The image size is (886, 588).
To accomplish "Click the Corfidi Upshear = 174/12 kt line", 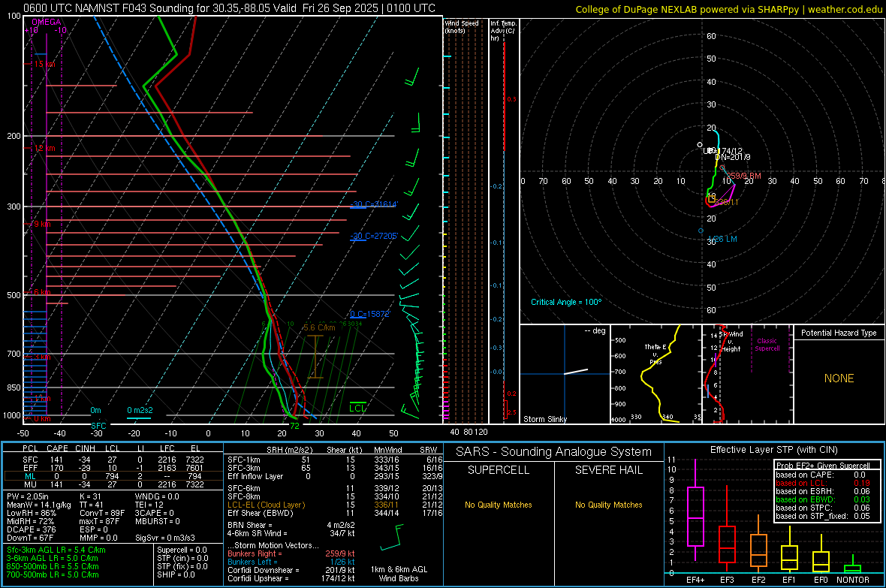I will tap(291, 578).
